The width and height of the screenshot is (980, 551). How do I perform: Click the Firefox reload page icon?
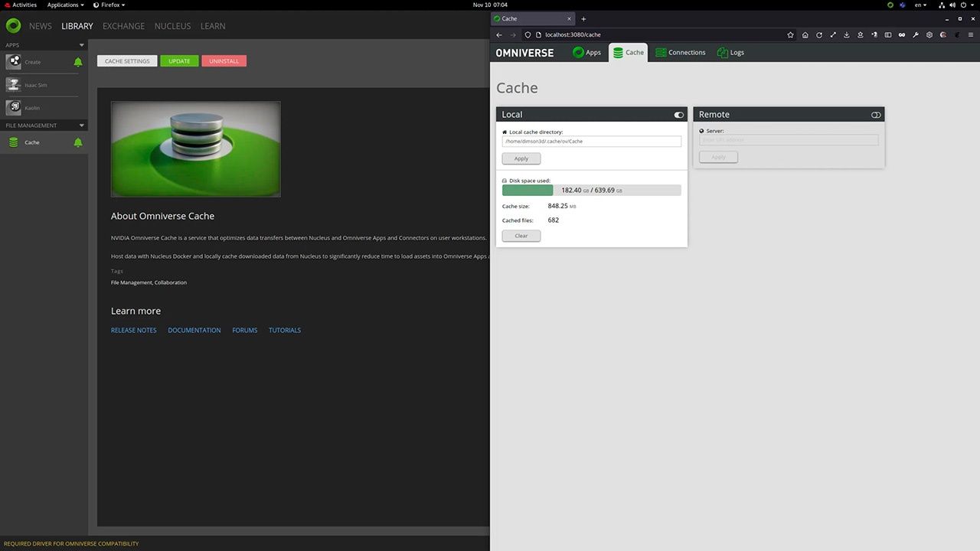(x=819, y=35)
